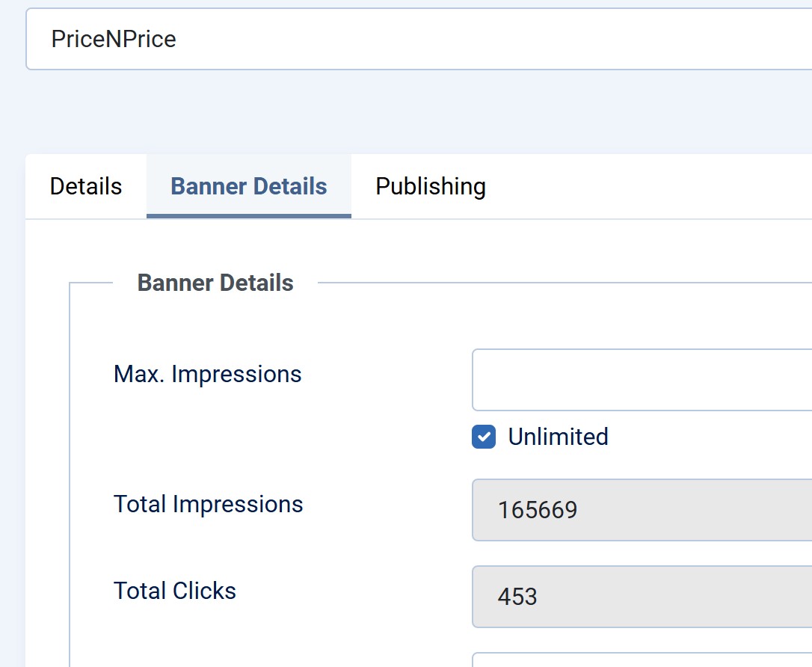Click the 453 clicks value
Screen dimensions: 812x667
[x=517, y=597]
